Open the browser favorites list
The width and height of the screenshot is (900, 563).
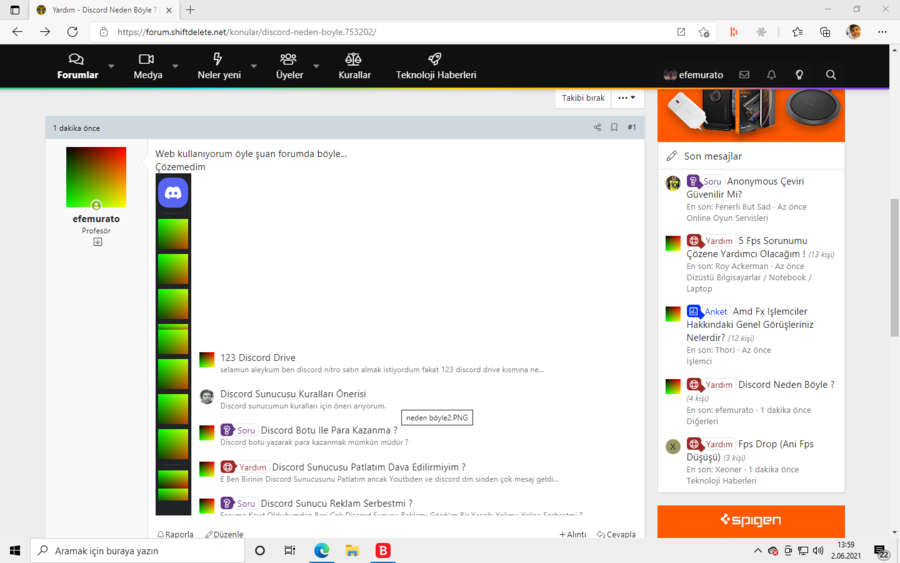[797, 32]
